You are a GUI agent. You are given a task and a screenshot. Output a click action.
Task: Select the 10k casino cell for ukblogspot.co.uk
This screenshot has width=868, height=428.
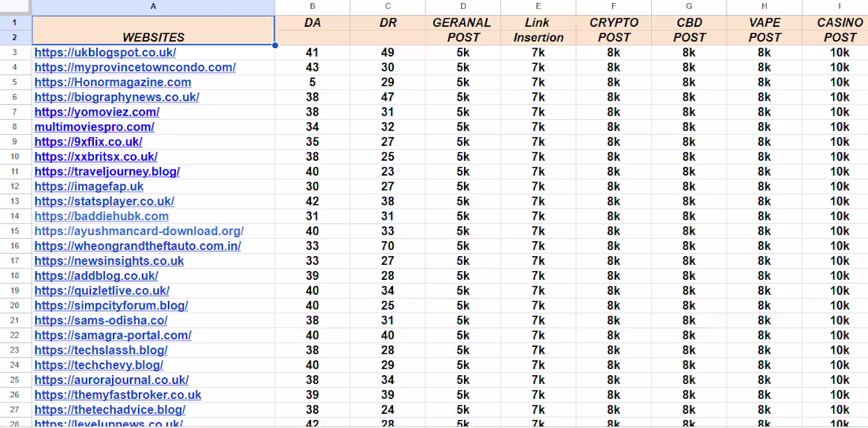click(x=836, y=53)
